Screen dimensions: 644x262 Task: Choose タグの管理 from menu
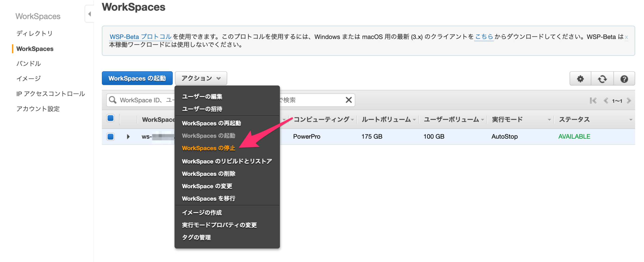196,237
